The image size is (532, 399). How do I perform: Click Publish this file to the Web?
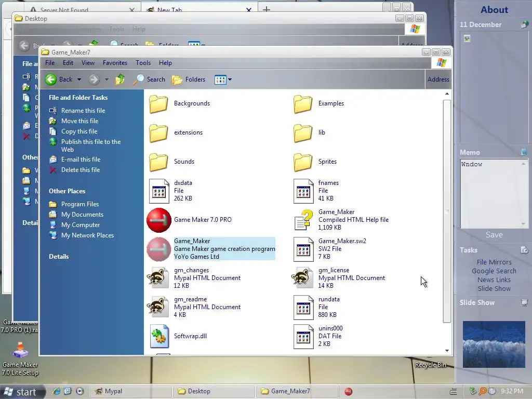(x=85, y=145)
